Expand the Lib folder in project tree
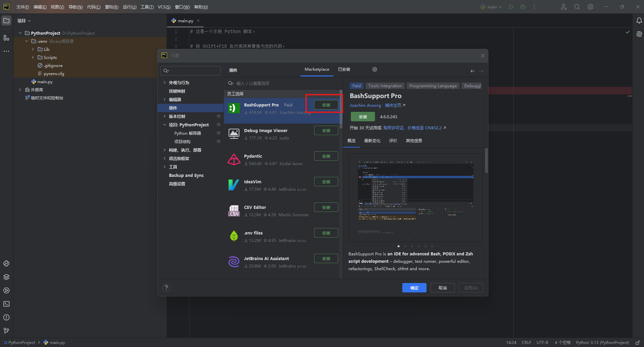Image resolution: width=644 pixels, height=347 pixels. pyautogui.click(x=33, y=49)
